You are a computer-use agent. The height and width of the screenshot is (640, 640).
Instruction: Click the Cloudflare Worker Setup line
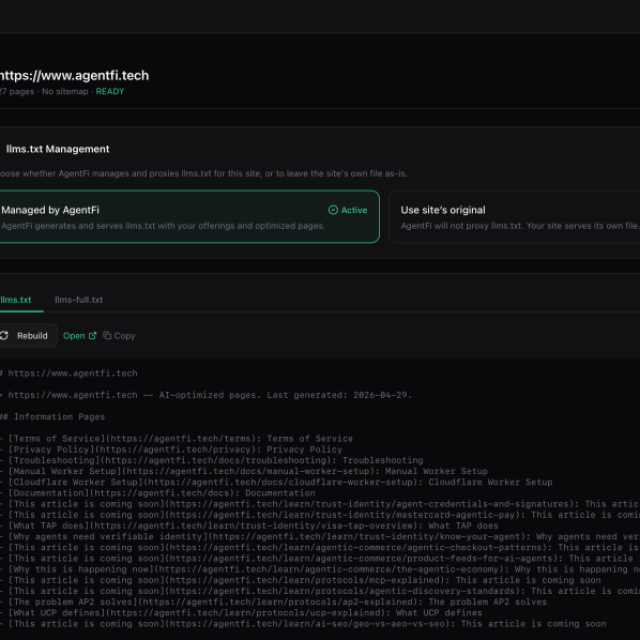(276, 482)
